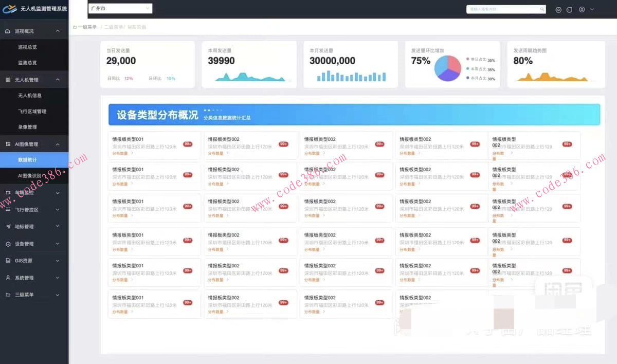
Task: Open the 巡视概况 home icon in sidebar
Action: 7,30
